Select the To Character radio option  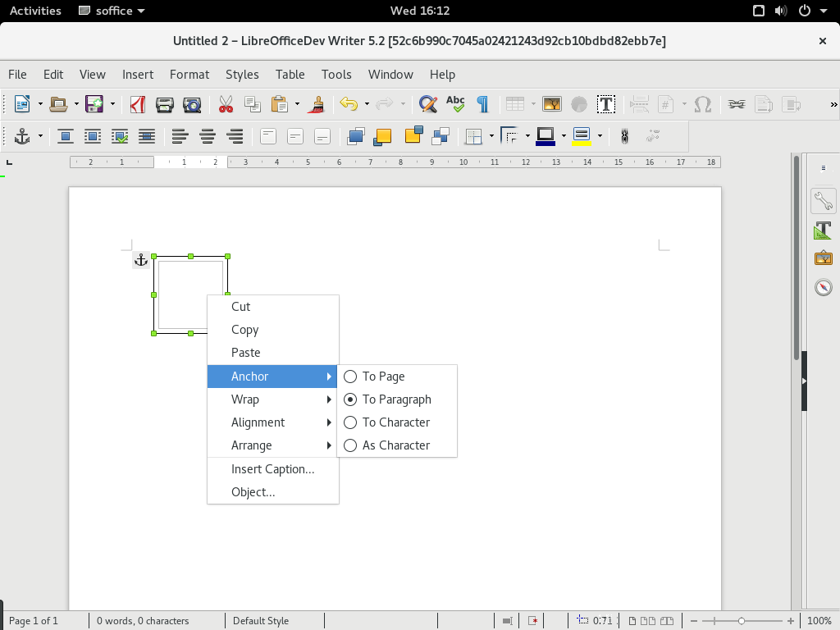397,422
